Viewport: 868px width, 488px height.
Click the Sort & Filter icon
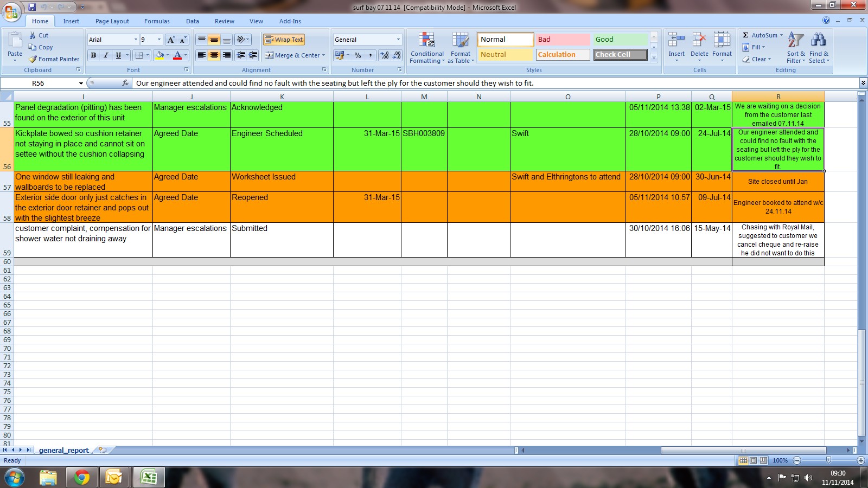click(795, 41)
